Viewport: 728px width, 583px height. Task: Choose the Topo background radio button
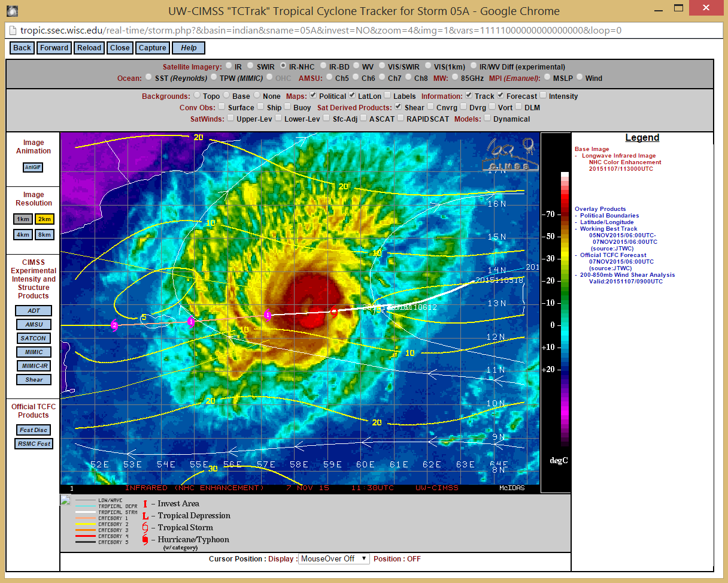pos(197,96)
